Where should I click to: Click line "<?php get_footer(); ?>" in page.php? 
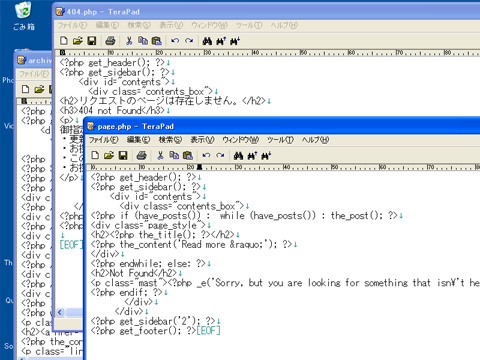pos(143,331)
